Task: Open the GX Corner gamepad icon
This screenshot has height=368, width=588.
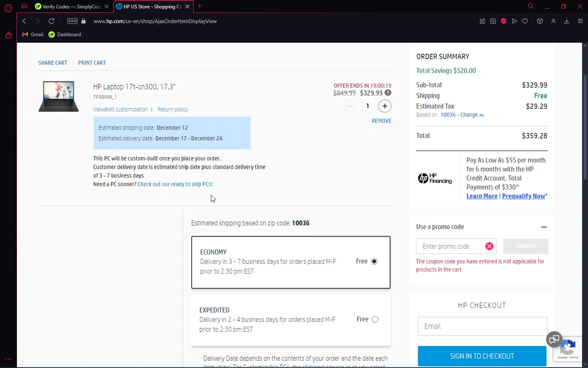Action: (x=24, y=6)
